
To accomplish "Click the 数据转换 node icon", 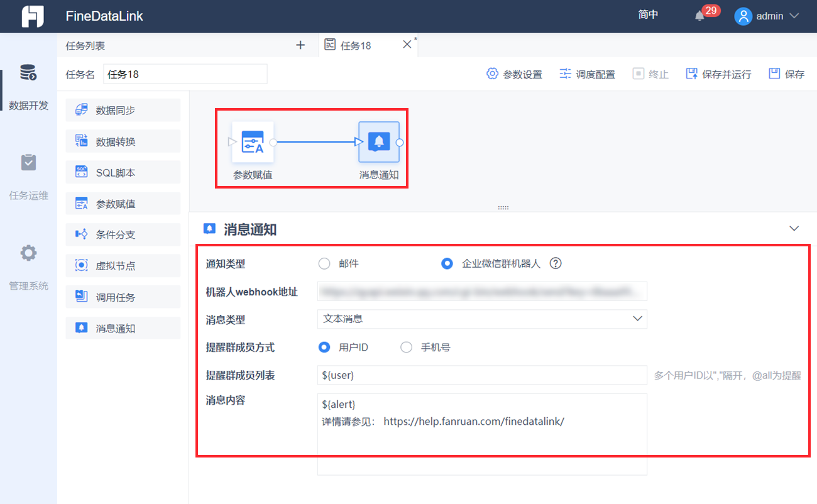I will point(82,141).
